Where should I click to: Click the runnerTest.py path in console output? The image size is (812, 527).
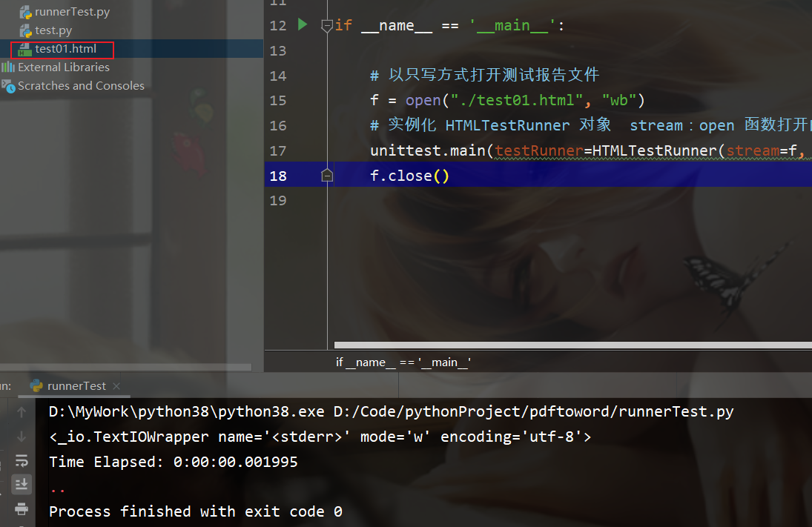point(533,411)
